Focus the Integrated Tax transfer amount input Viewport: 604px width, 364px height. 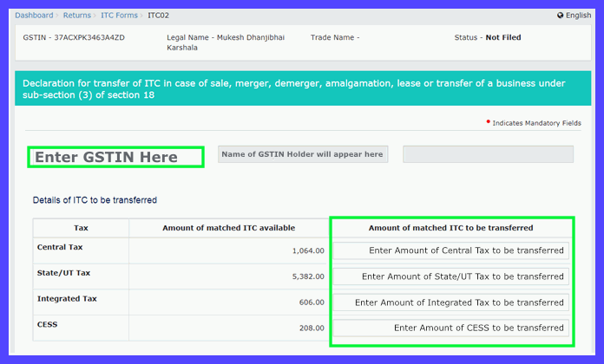451,302
